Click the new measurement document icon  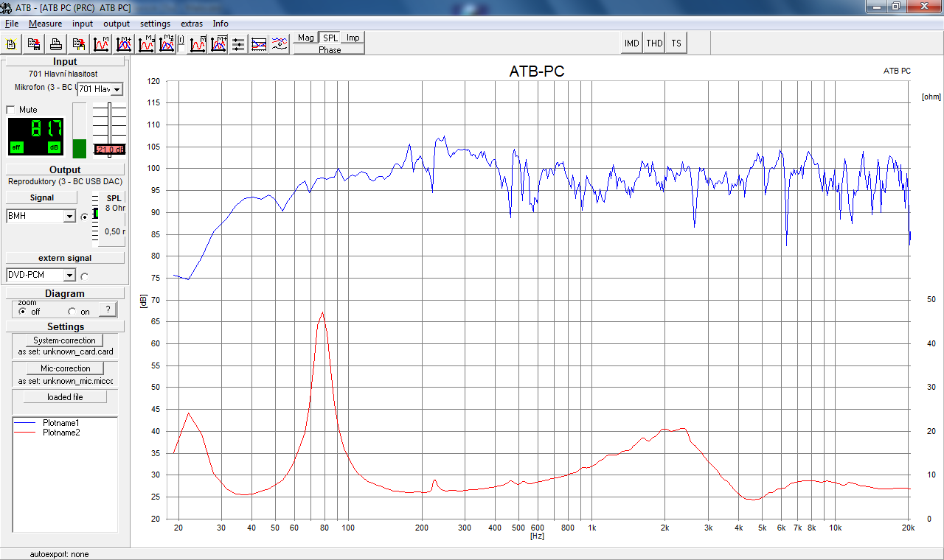pyautogui.click(x=13, y=44)
